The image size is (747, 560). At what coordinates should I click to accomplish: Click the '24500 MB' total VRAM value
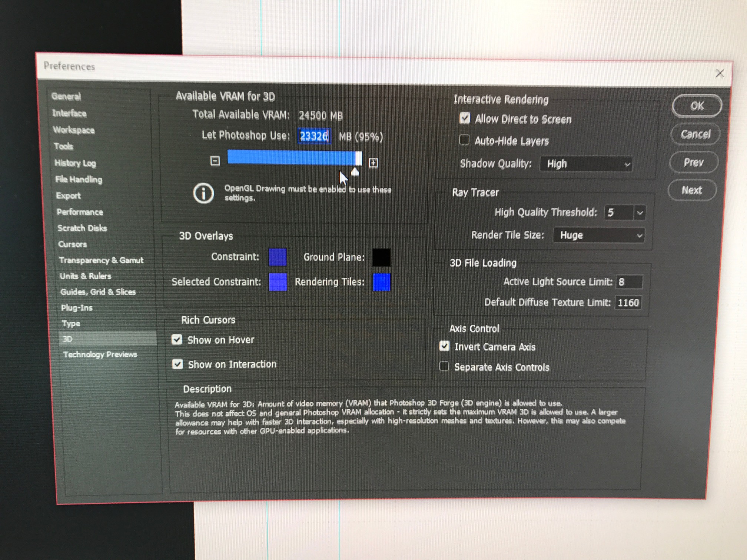[321, 116]
